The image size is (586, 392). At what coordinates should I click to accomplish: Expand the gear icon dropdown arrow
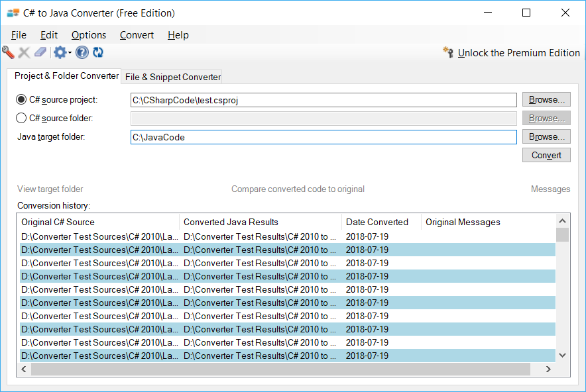tap(70, 53)
